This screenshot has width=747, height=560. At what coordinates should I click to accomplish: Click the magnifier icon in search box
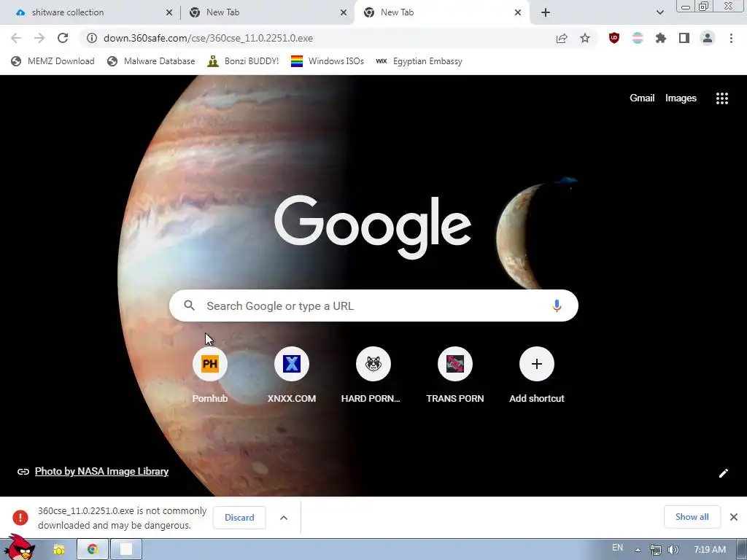click(x=189, y=306)
